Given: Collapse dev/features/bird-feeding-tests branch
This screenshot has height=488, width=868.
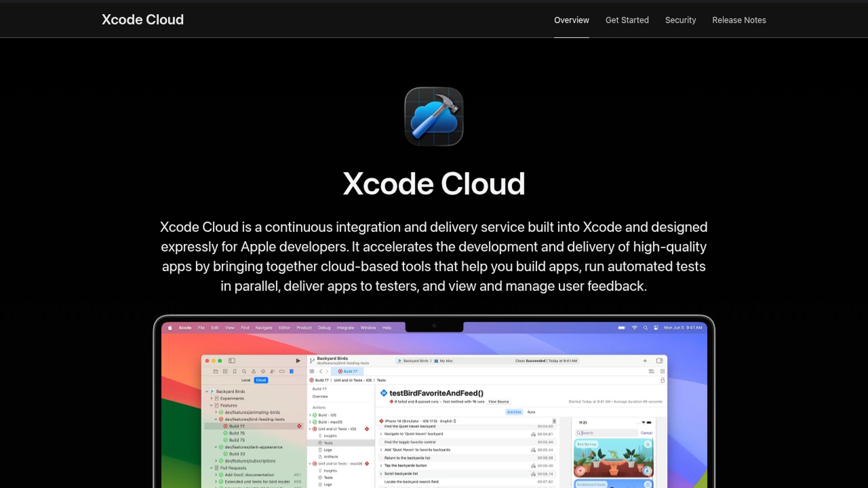Looking at the screenshot, I should (216, 419).
